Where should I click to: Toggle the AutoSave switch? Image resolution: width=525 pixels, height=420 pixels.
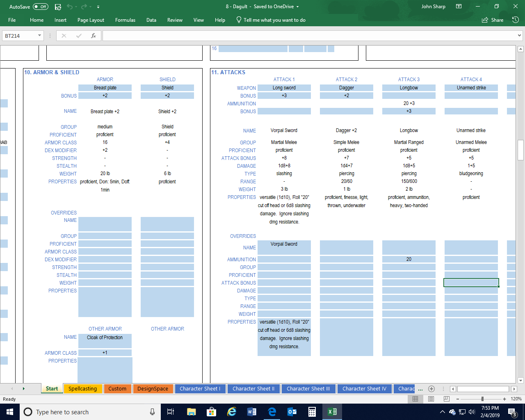click(40, 7)
